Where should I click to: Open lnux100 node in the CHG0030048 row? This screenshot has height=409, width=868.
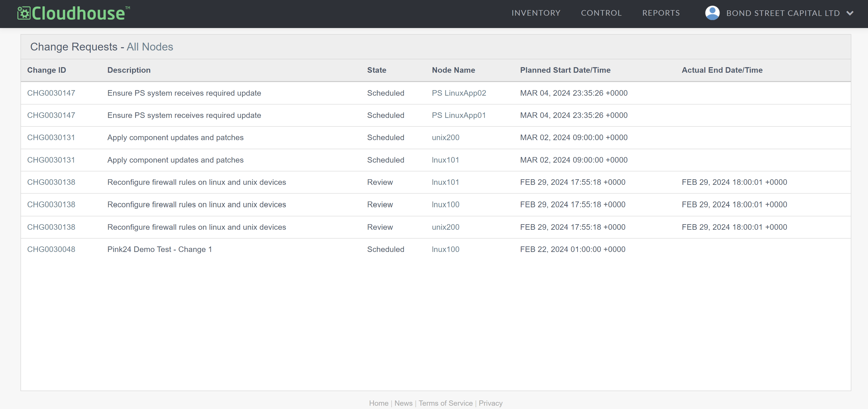point(445,249)
